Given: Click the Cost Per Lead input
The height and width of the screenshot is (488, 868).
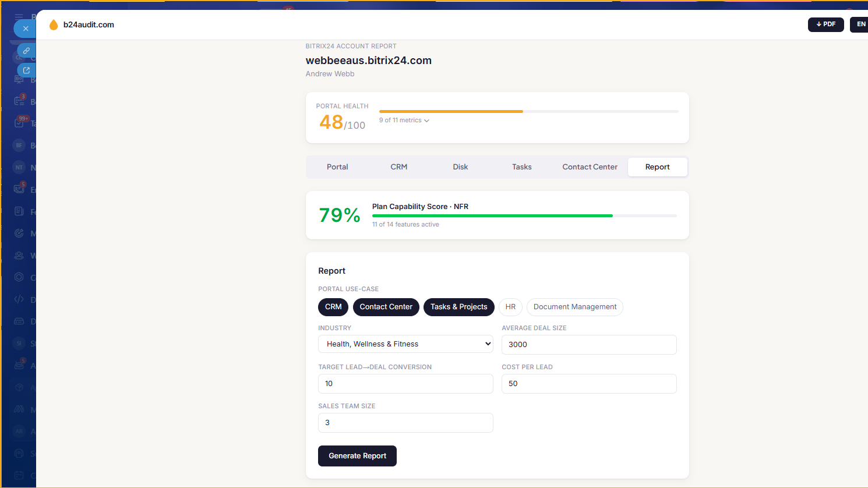Looking at the screenshot, I should pos(589,384).
